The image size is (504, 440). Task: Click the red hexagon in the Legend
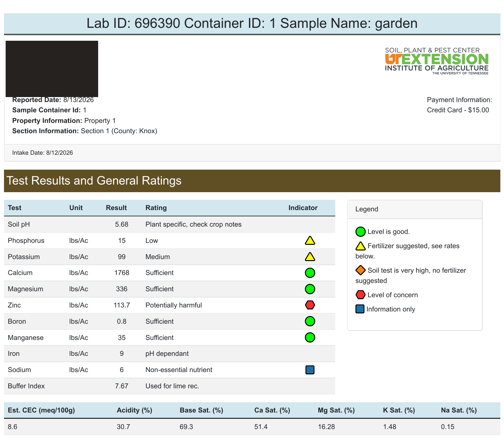pos(360,295)
